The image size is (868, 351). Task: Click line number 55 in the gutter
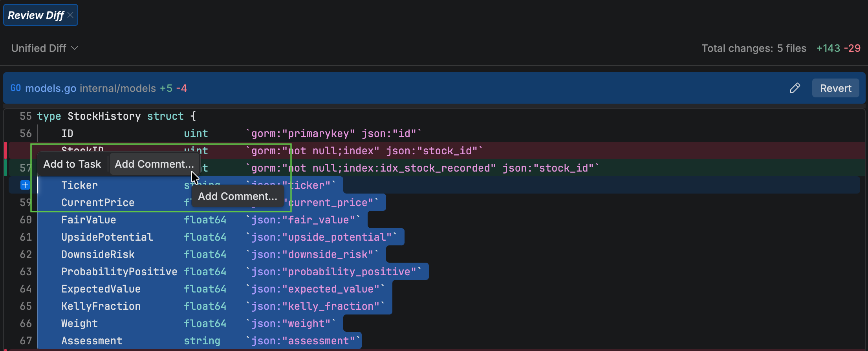pyautogui.click(x=26, y=116)
